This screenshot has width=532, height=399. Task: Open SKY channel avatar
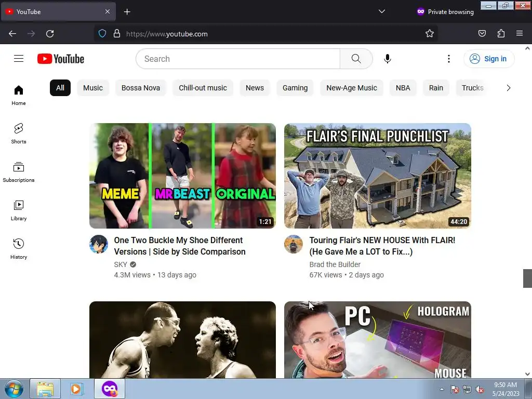click(99, 244)
